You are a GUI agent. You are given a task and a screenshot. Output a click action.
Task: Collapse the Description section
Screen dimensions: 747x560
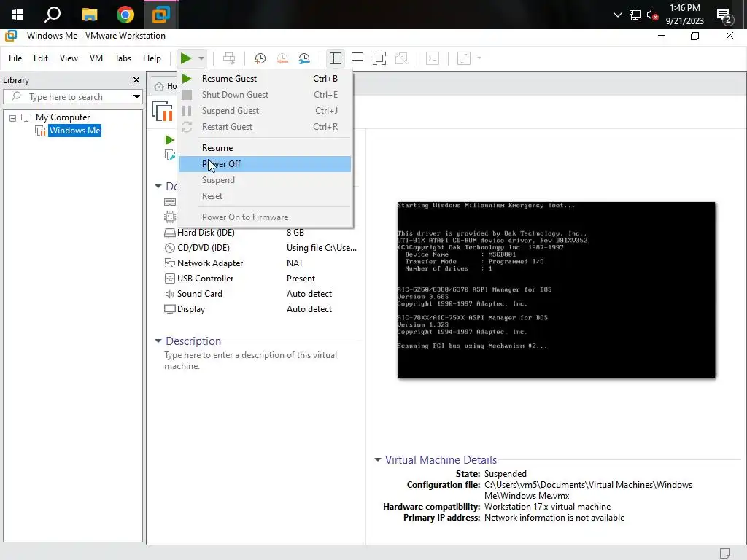coord(158,341)
